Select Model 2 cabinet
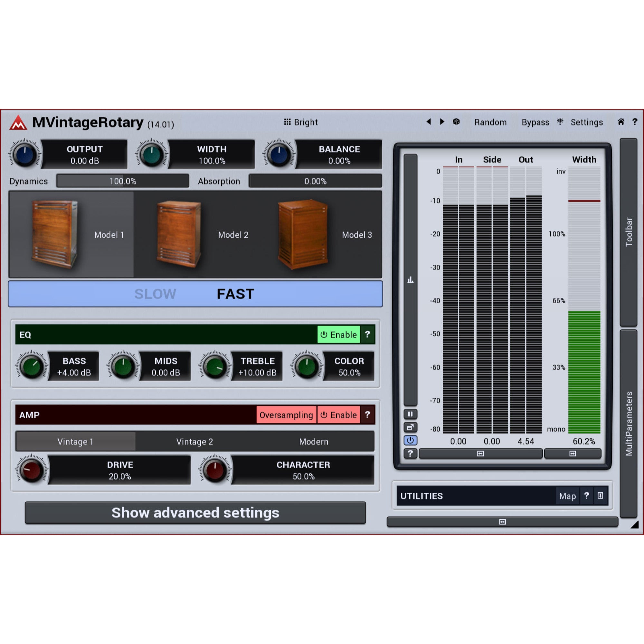 click(196, 234)
